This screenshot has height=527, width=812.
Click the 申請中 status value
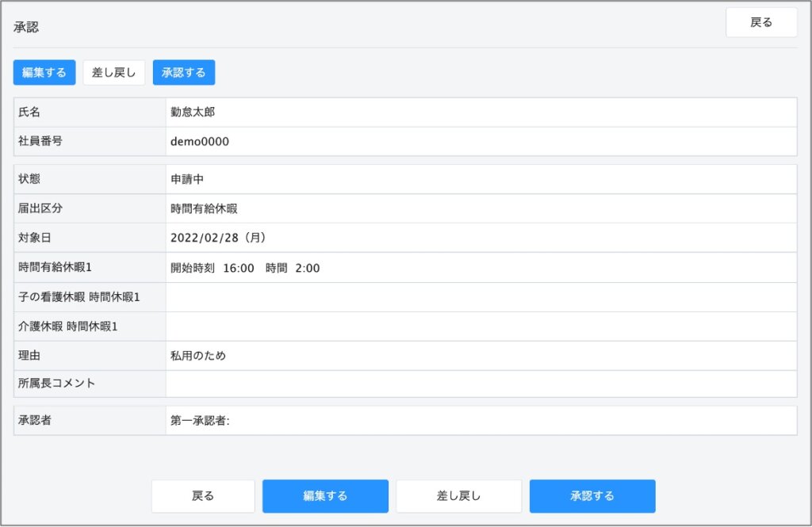coord(187,179)
